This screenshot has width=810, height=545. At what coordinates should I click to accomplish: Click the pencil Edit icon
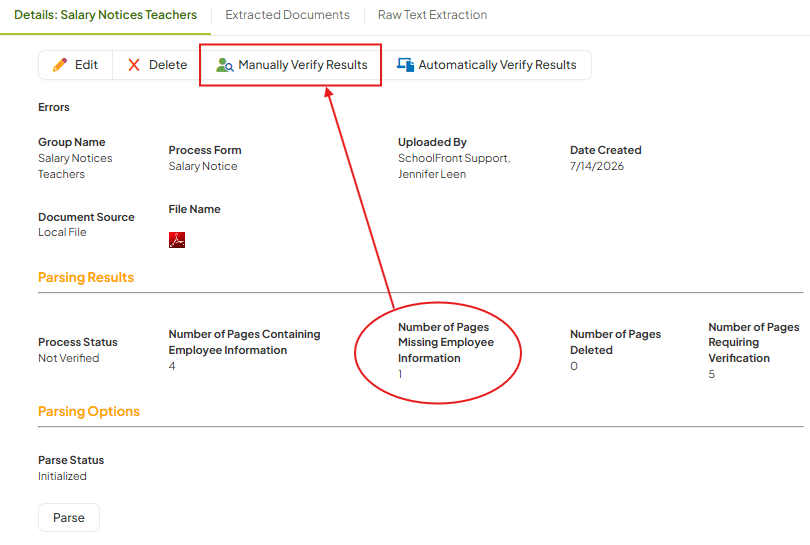click(60, 65)
